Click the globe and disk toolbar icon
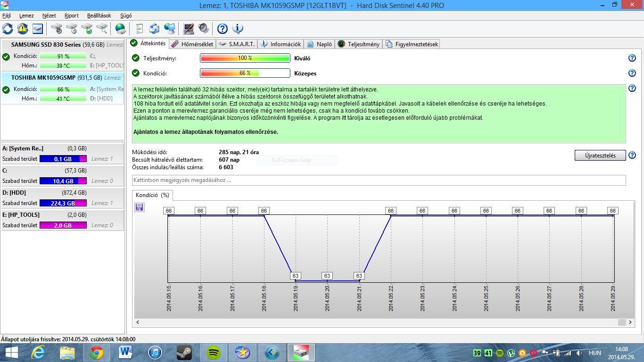644x362 pixels. click(121, 29)
